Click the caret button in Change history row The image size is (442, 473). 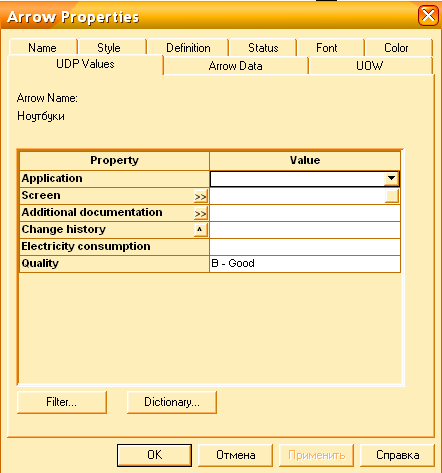201,230
